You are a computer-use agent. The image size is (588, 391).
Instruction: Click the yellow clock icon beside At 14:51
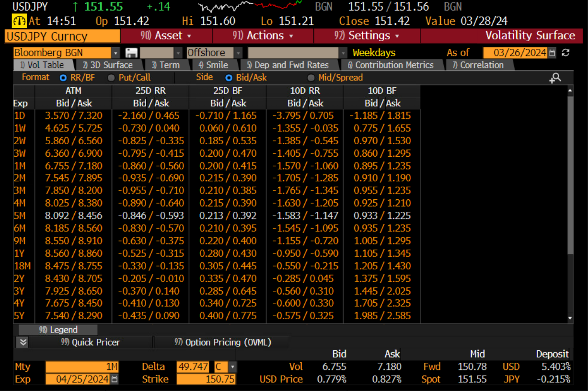point(19,21)
